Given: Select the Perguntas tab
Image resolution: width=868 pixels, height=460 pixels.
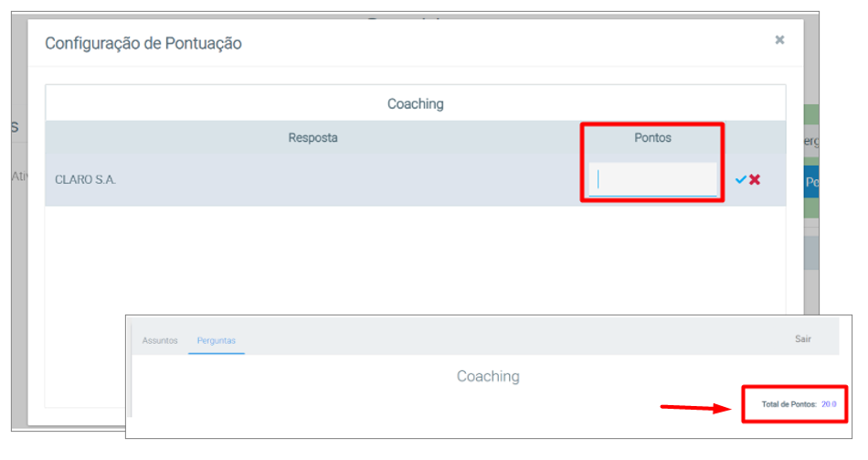Looking at the screenshot, I should pos(217,340).
